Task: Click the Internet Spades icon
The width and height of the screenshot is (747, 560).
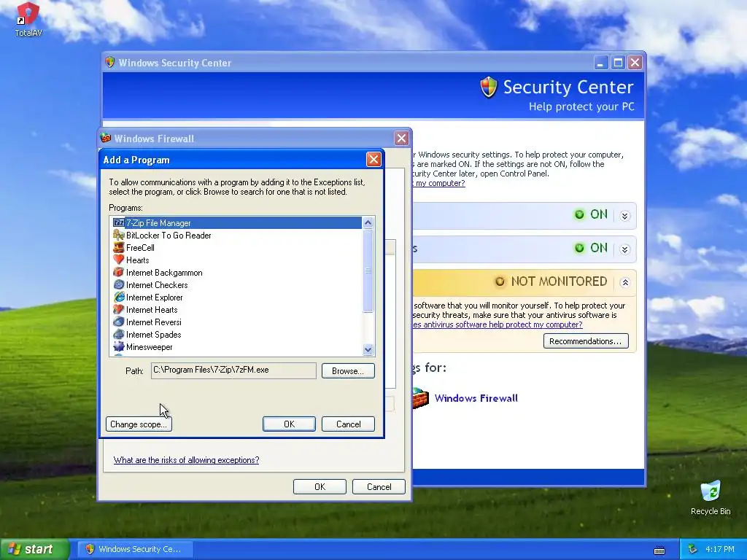Action: (119, 334)
